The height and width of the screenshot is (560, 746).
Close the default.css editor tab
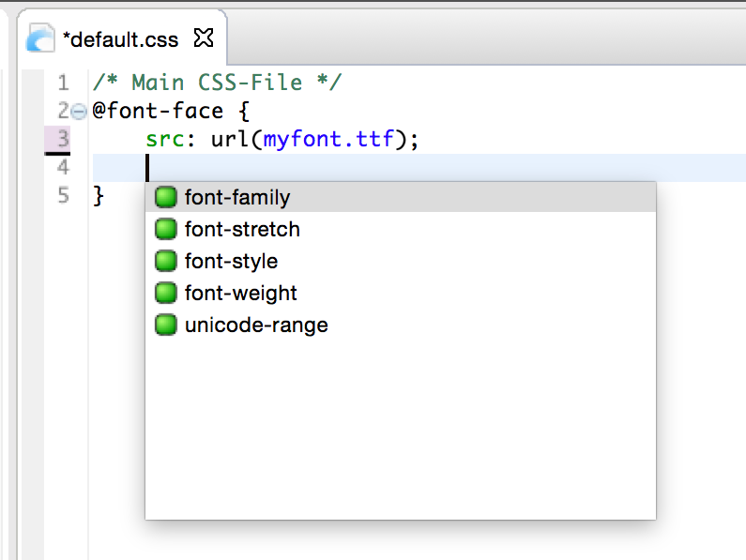click(x=204, y=38)
